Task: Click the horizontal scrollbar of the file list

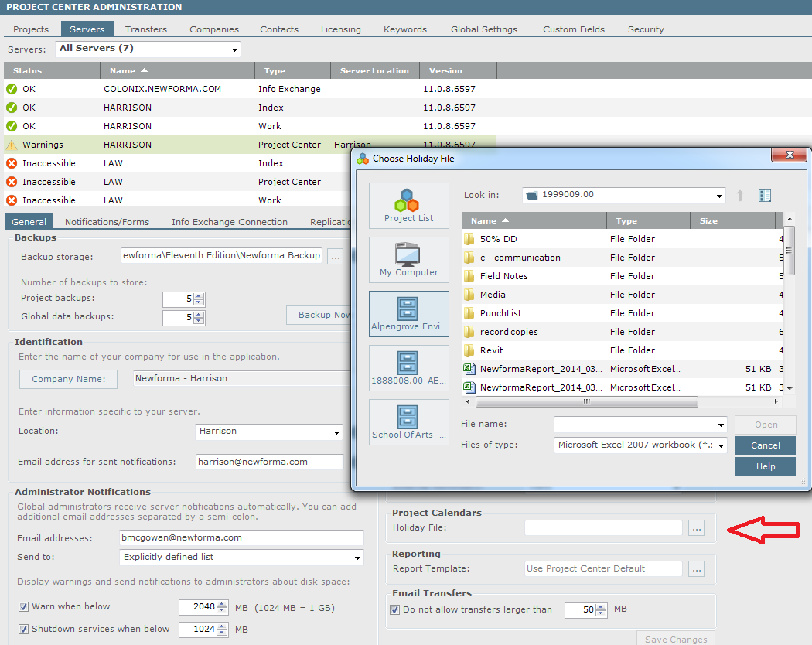Action: click(x=587, y=402)
